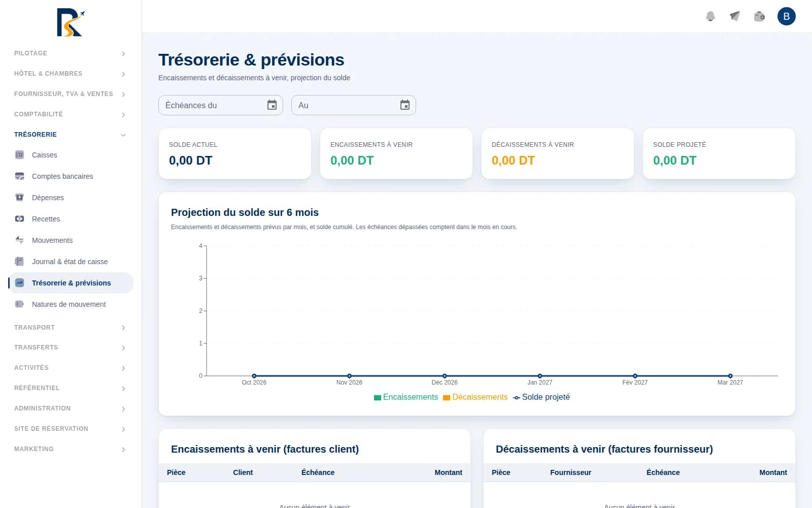Image resolution: width=812 pixels, height=508 pixels.
Task: Click the Natures de mouvement tag icon
Action: 20,304
